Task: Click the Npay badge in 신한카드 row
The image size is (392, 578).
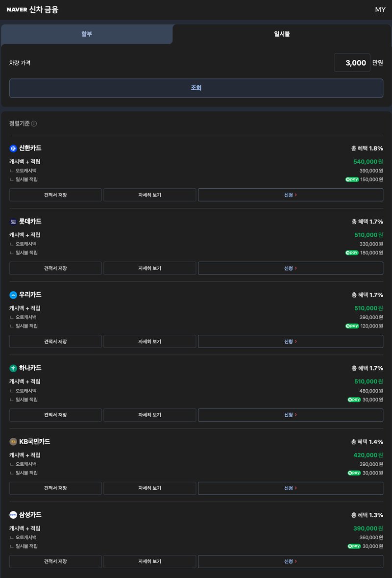Action: click(x=352, y=179)
